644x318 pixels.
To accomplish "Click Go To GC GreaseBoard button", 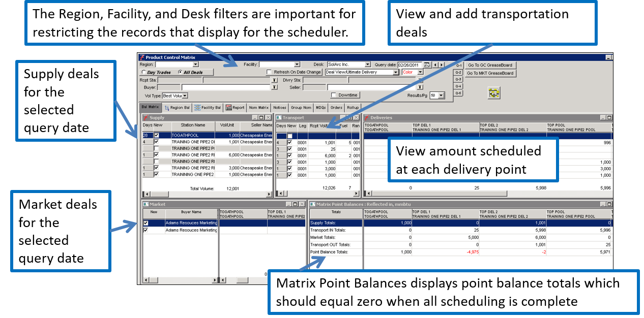I will 490,65.
